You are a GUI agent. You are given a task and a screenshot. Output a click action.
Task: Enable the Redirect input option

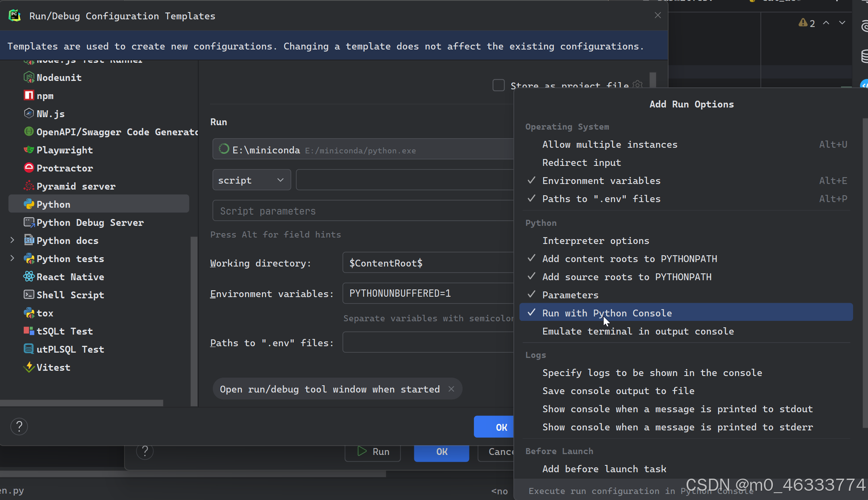[581, 163]
